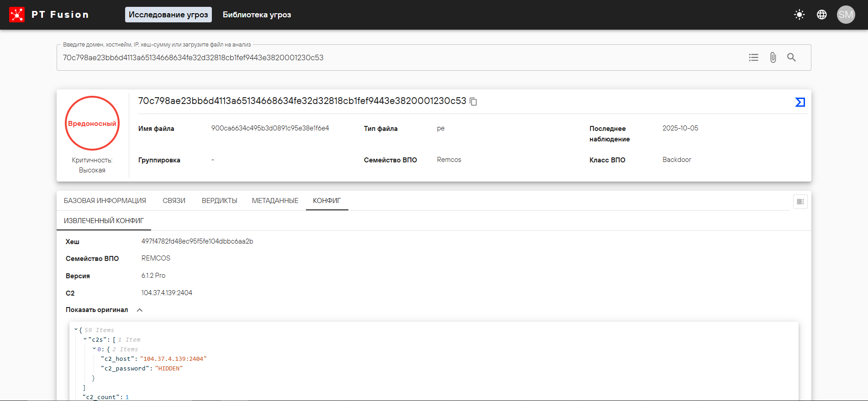Collapse the Показать оригинал section
The width and height of the screenshot is (868, 401).
[140, 310]
